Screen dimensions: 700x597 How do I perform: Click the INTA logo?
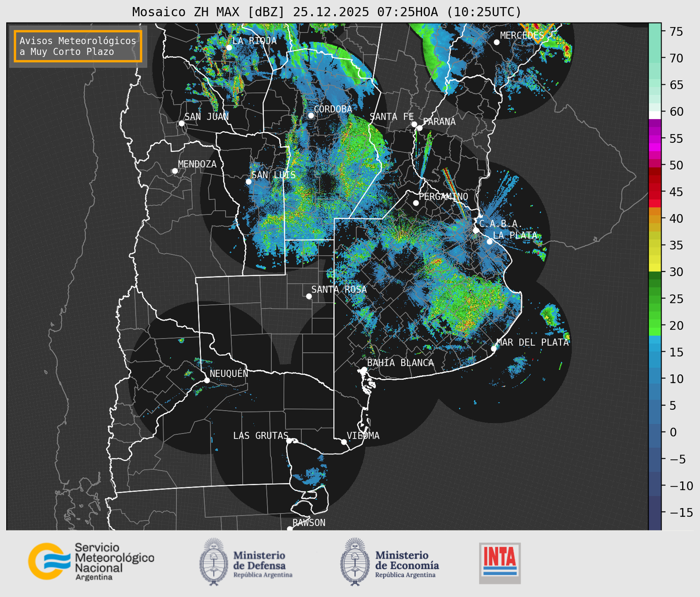click(500, 563)
